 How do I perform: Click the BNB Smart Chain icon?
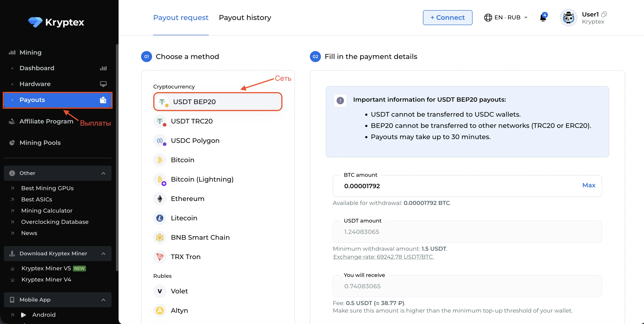(x=160, y=237)
